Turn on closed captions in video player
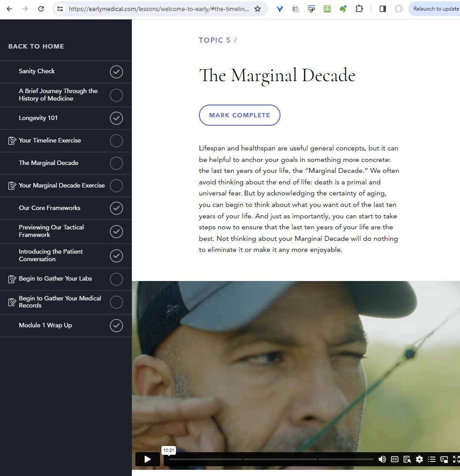Image resolution: width=460 pixels, height=476 pixels. pyautogui.click(x=395, y=459)
